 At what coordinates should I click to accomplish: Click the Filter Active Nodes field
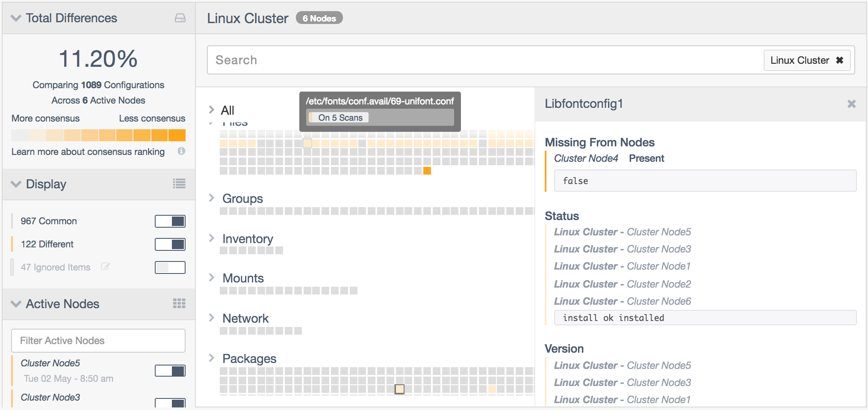tap(98, 341)
